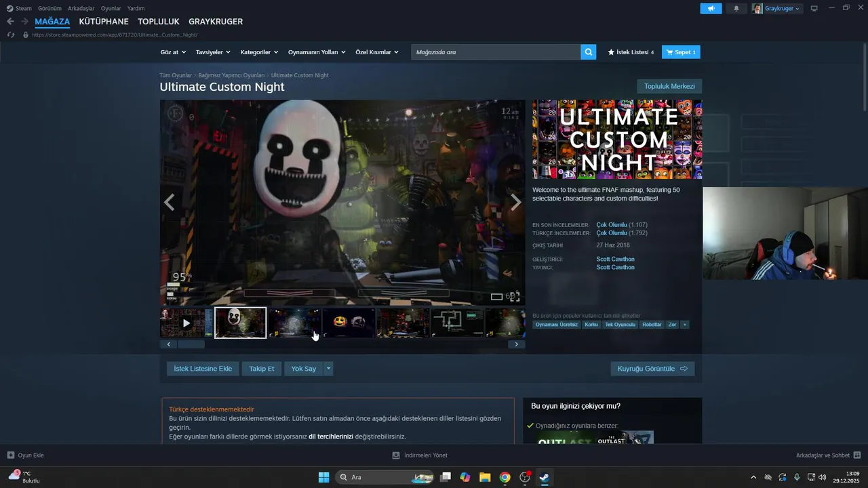Click the Steam back navigation arrow
Screen dimensions: 868x488
(10, 22)
